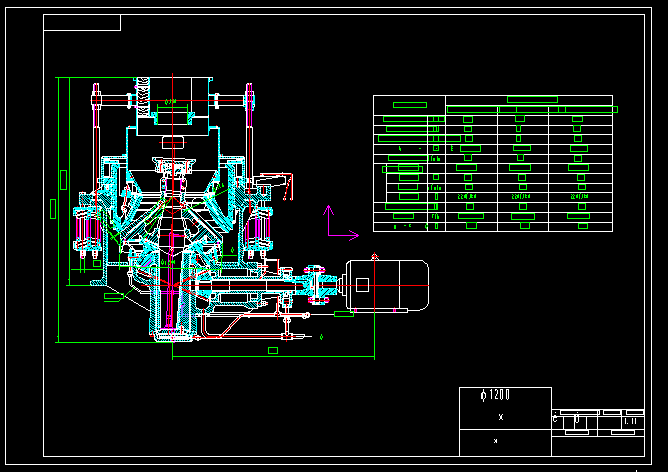Click the green dimension label below the crusher
The width and height of the screenshot is (668, 472).
point(272,350)
